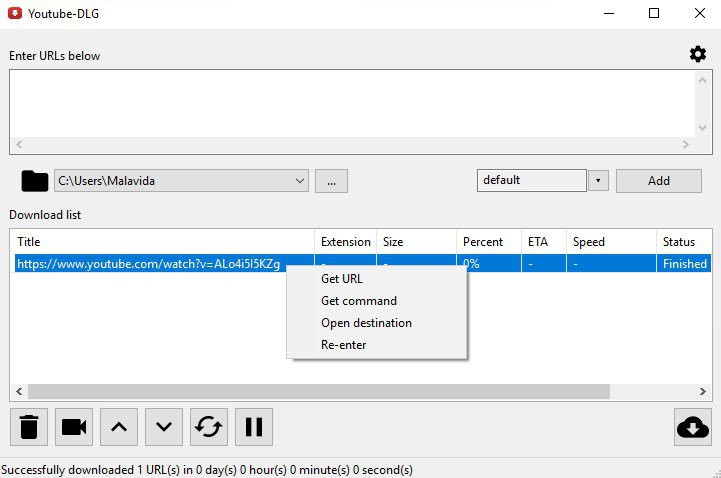Play the video using the camera icon
This screenshot has height=478, width=721.
click(74, 427)
